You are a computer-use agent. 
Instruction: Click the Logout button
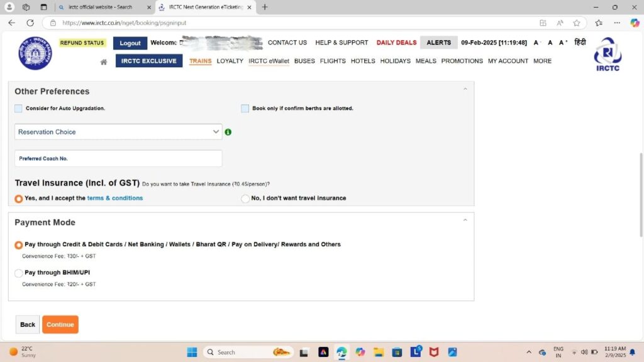tap(130, 43)
